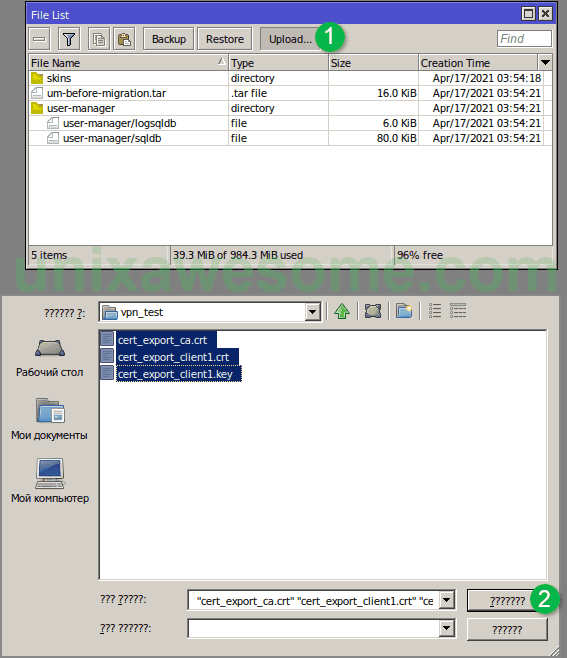
Task: Create a new folder using toolbar icon
Action: tap(404, 311)
